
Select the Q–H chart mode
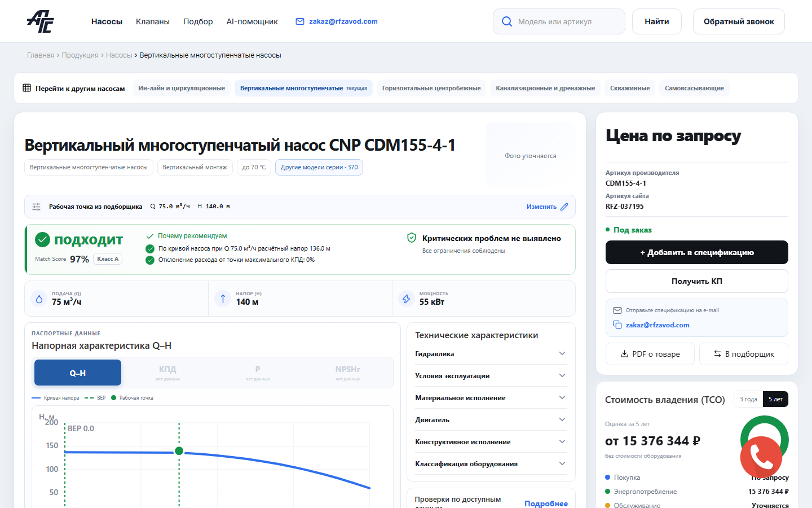point(78,373)
